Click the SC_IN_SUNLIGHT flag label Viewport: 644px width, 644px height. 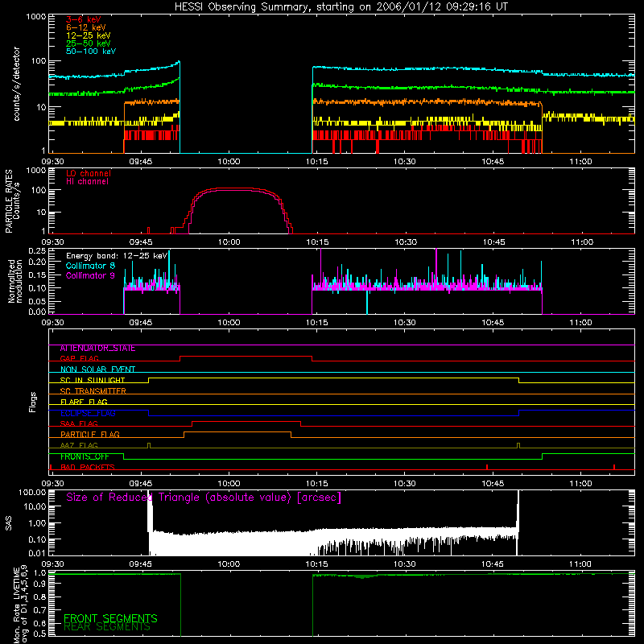[x=93, y=380]
